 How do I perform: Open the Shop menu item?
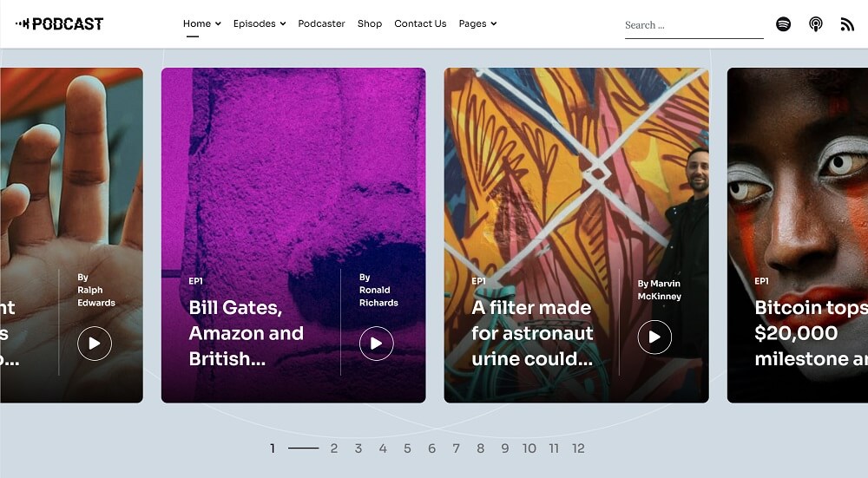click(x=370, y=23)
